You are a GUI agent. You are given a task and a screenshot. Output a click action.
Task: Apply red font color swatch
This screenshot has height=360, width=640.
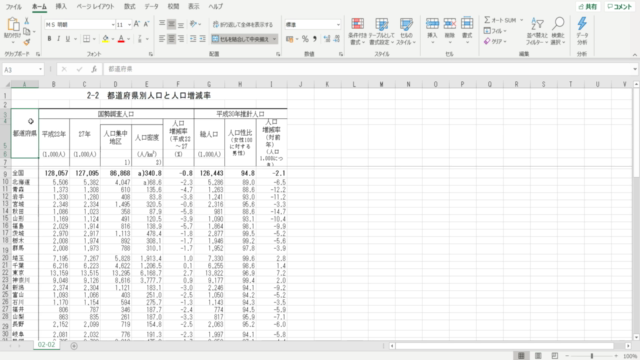[121, 39]
